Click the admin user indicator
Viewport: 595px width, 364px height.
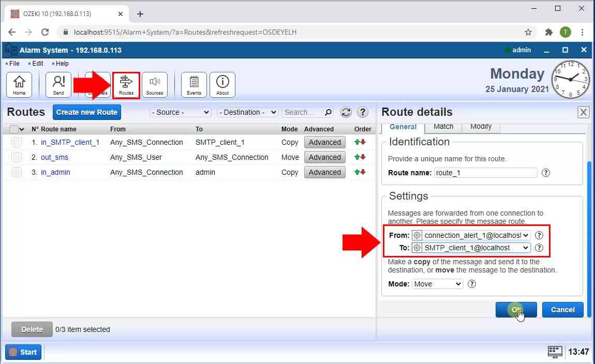(x=518, y=50)
